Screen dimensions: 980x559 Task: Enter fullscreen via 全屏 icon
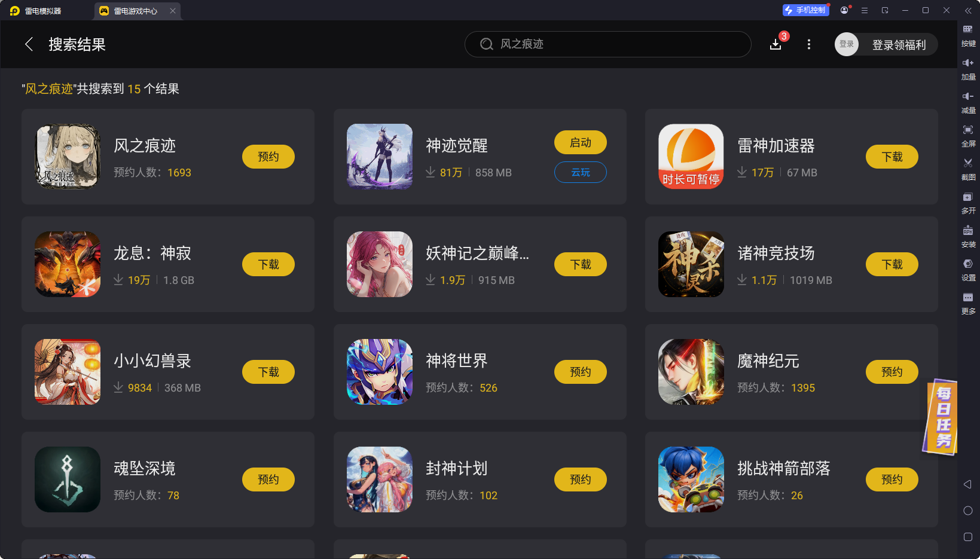pyautogui.click(x=968, y=136)
